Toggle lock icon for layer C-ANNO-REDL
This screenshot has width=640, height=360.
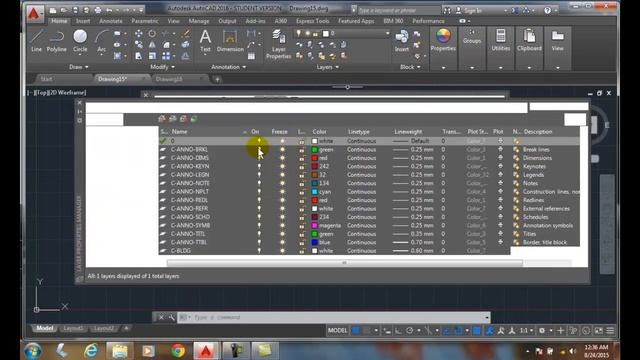point(302,200)
